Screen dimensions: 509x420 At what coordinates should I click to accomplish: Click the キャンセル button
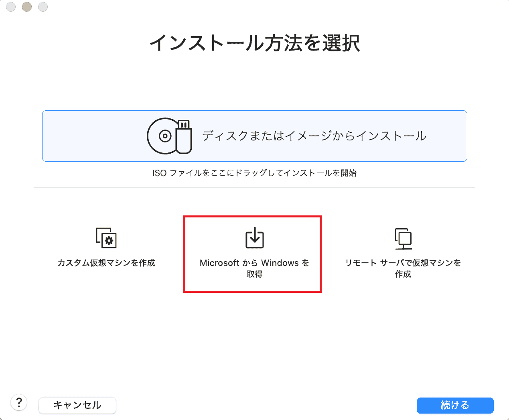pos(77,405)
